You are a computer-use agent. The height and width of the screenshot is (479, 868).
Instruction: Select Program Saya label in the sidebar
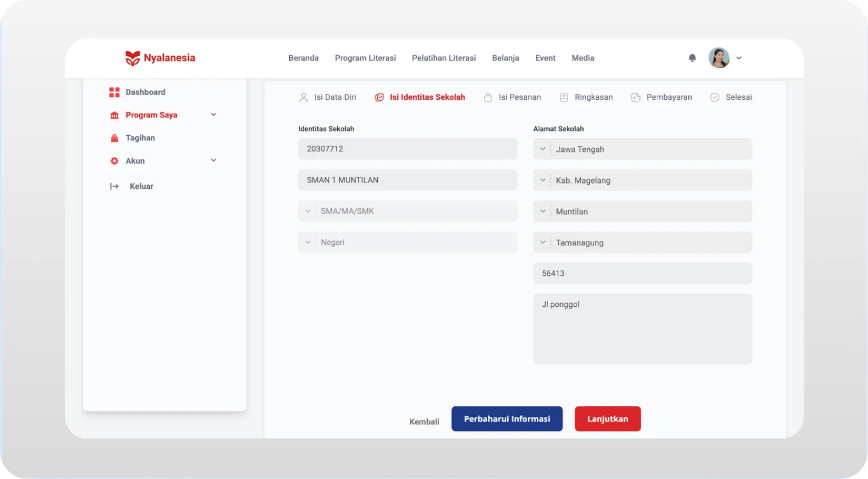151,115
